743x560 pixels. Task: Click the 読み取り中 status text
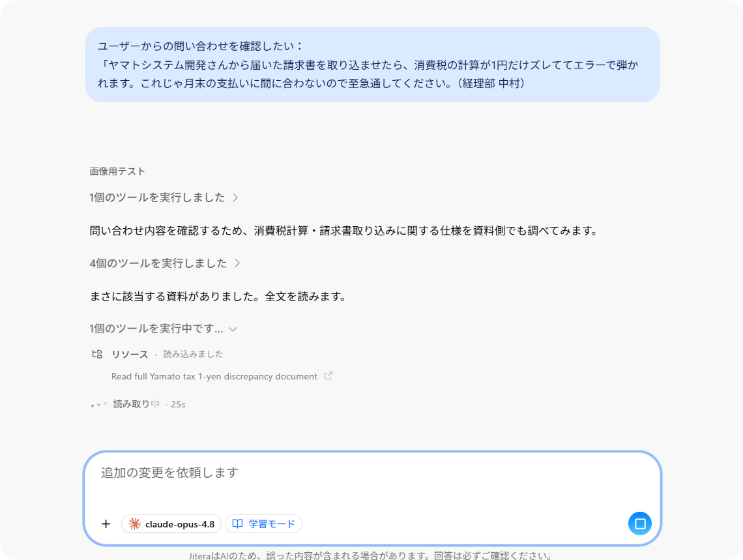136,404
